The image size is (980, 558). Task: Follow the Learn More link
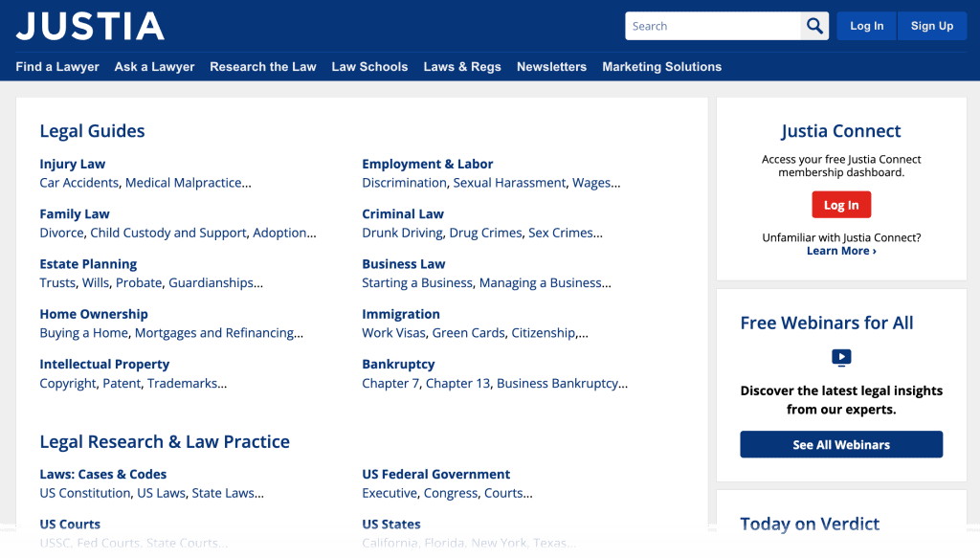click(841, 251)
